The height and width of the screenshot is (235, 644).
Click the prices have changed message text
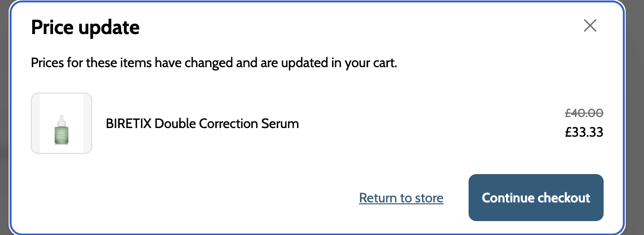tap(214, 63)
